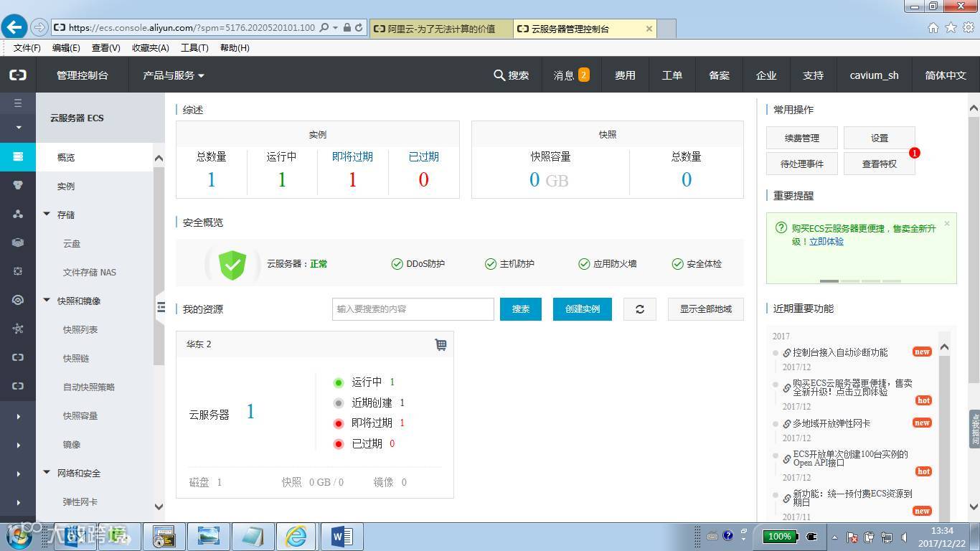Click the link icon beside 多地域开放弹性网卡
This screenshot has height=551, width=980.
pos(787,424)
